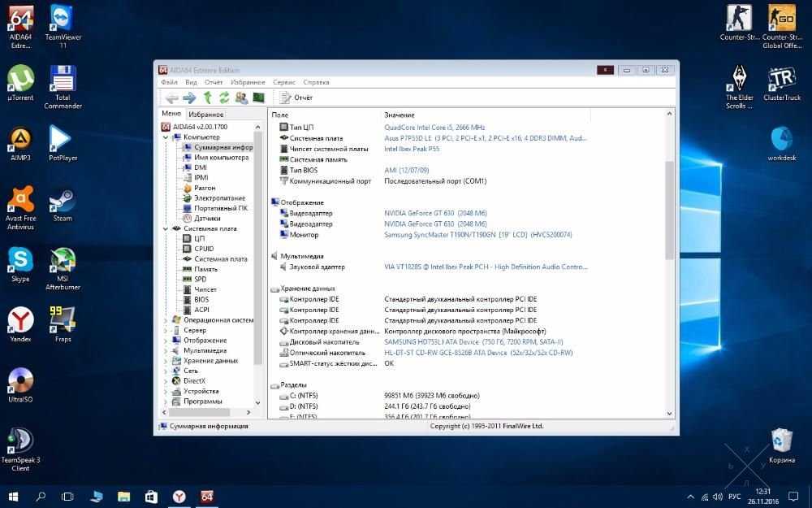
Task: Select Разгон in the tree
Action: pyautogui.click(x=205, y=189)
